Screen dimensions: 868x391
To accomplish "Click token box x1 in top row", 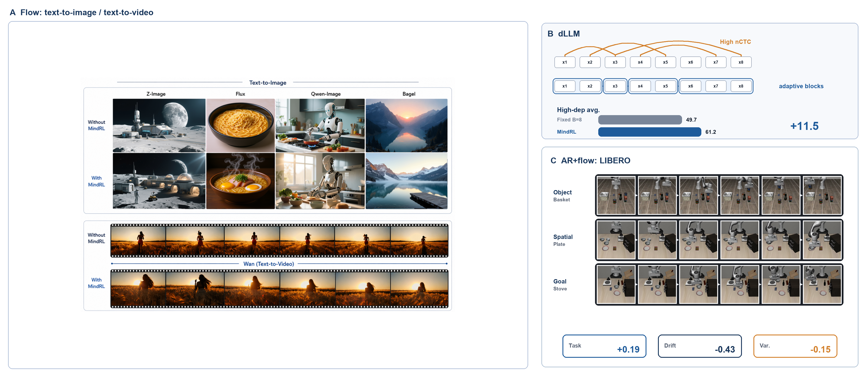I will (x=565, y=62).
